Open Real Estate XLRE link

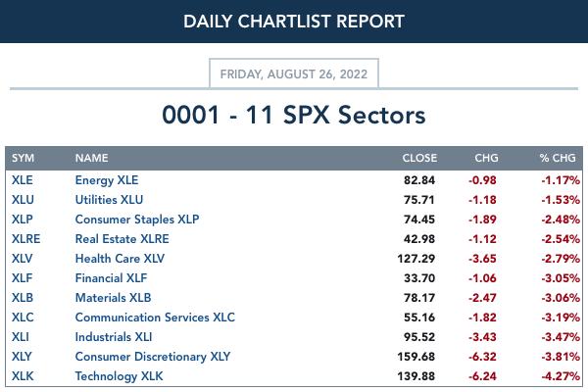(122, 239)
